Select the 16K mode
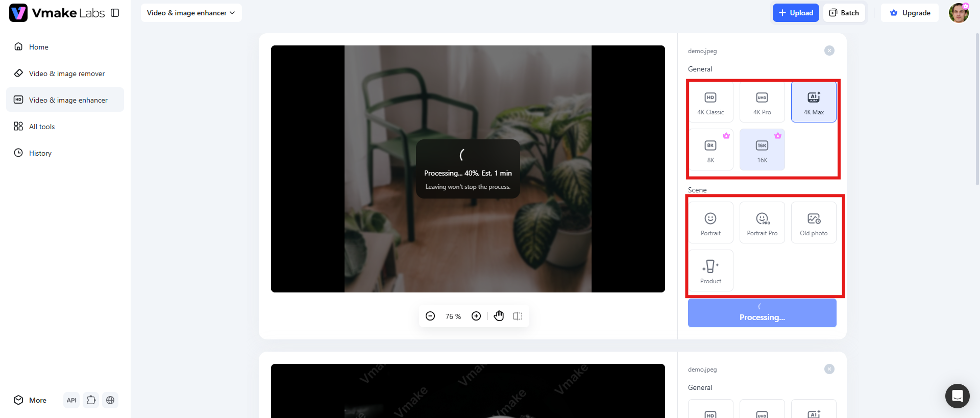This screenshot has height=418, width=980. tap(762, 150)
